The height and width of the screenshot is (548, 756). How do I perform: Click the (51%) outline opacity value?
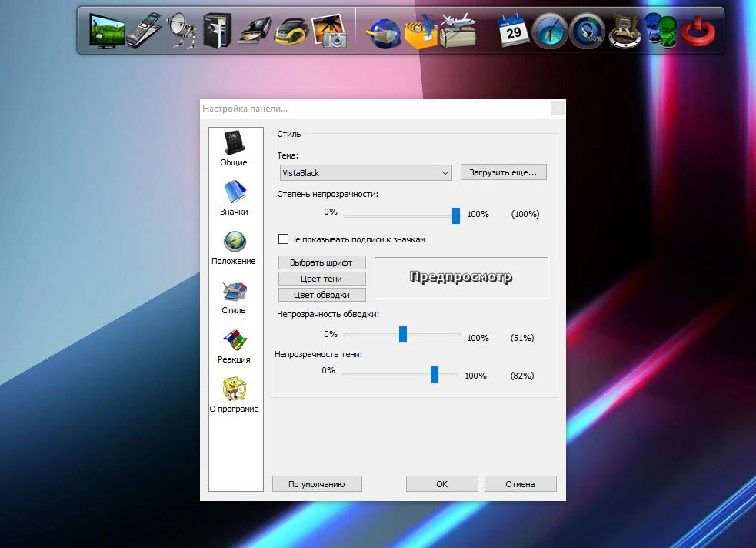(x=522, y=338)
